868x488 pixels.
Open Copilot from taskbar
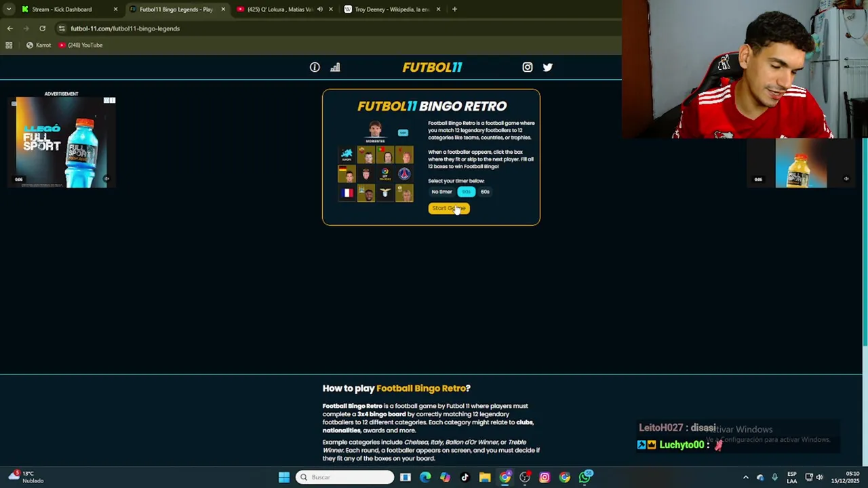pos(445,477)
